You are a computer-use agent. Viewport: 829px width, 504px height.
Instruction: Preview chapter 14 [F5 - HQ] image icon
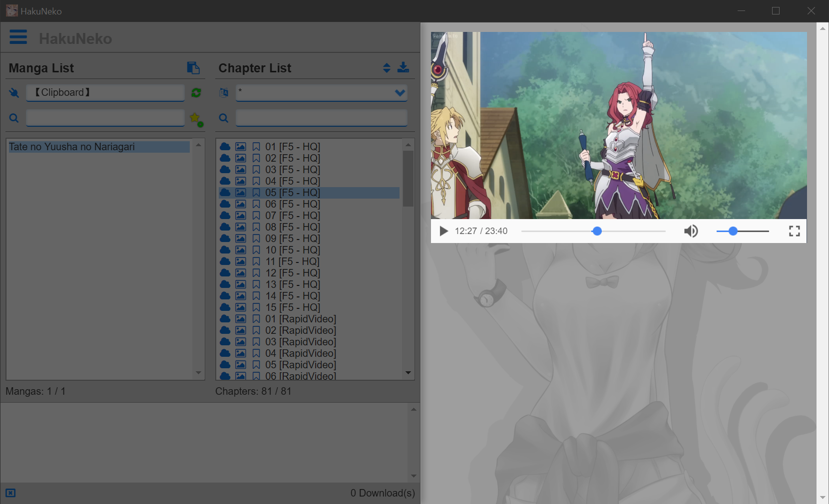click(x=241, y=296)
